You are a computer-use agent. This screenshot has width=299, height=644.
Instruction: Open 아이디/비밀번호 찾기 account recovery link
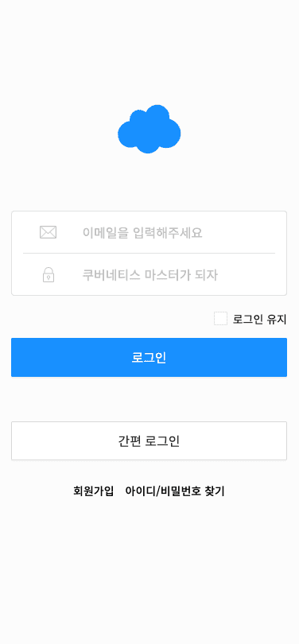coord(175,491)
